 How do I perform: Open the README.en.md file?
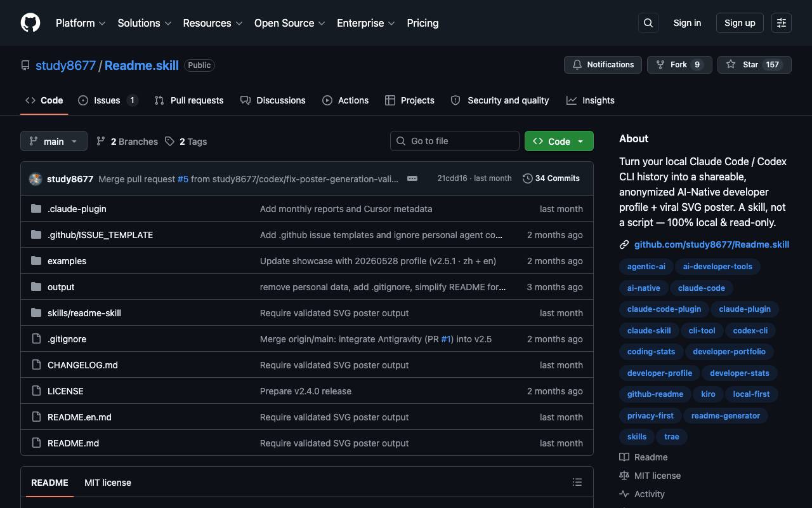(x=79, y=417)
